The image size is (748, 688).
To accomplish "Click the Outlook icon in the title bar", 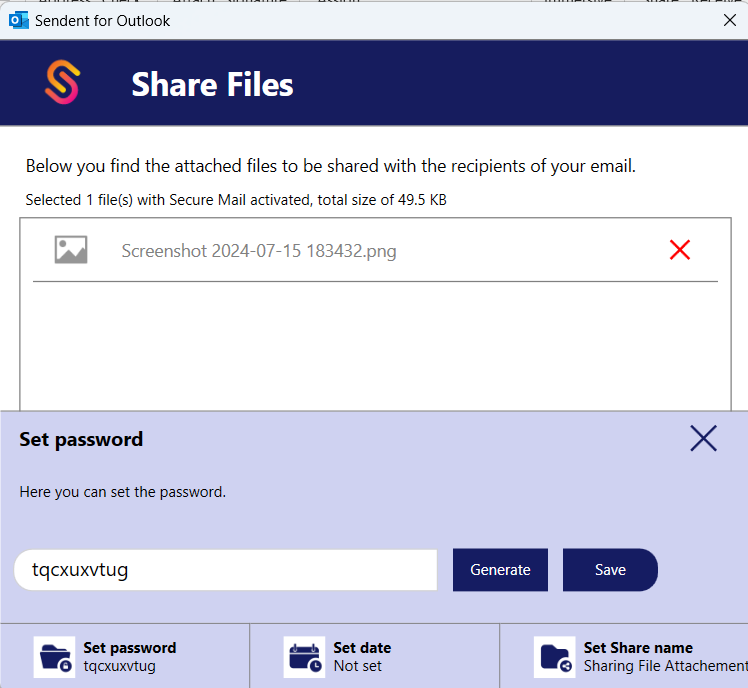I will tap(18, 20).
